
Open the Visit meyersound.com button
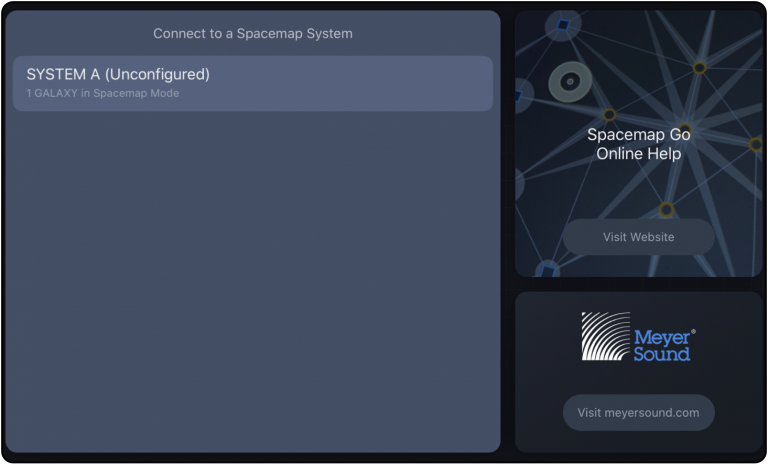638,413
